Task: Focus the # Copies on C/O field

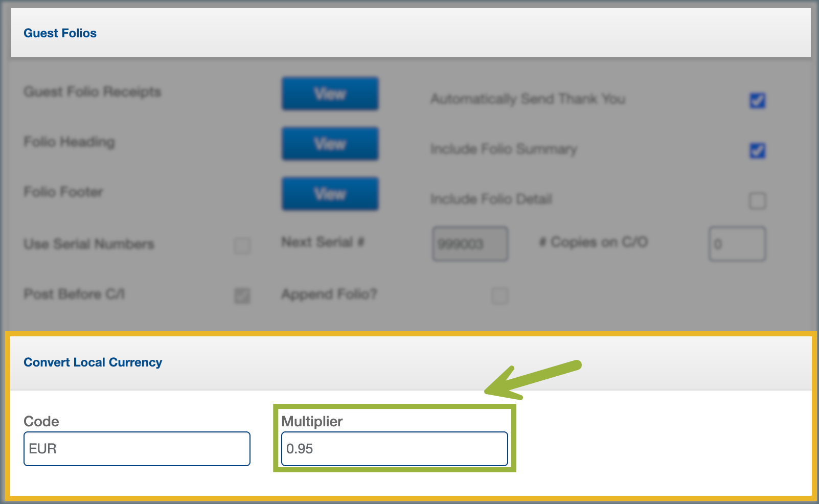Action: tap(737, 244)
